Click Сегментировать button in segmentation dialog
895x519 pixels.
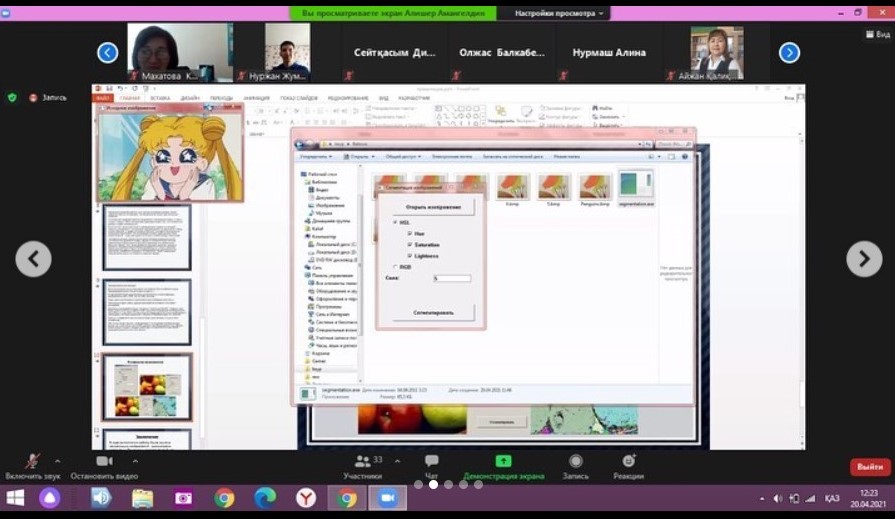[x=433, y=312]
